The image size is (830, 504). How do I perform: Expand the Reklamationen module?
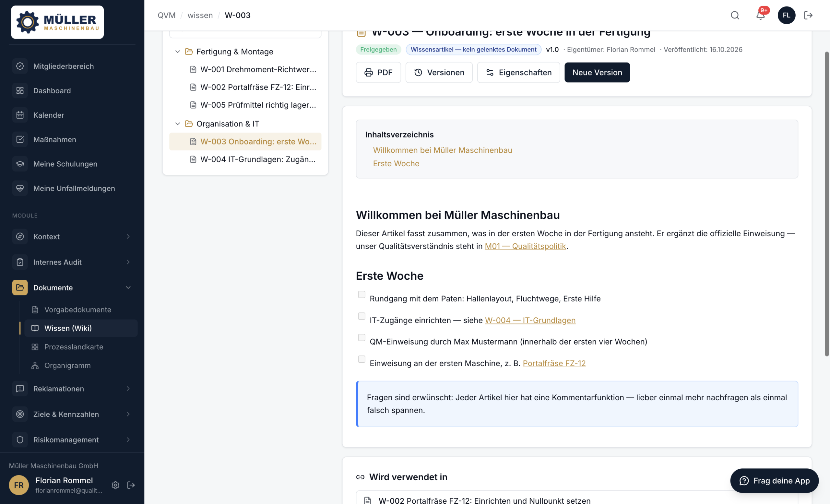[x=72, y=389]
